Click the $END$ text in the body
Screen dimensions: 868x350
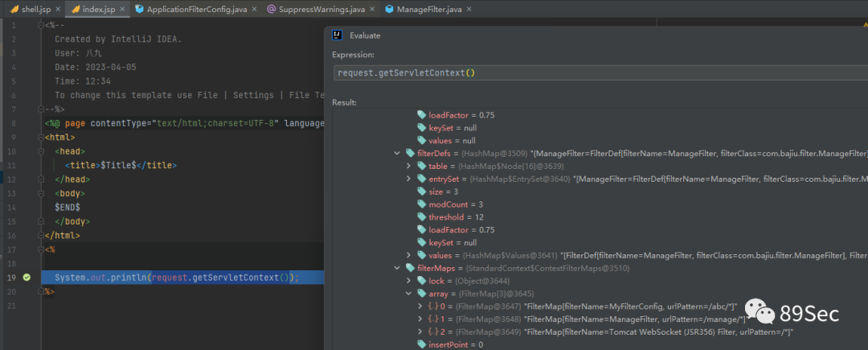coord(67,207)
